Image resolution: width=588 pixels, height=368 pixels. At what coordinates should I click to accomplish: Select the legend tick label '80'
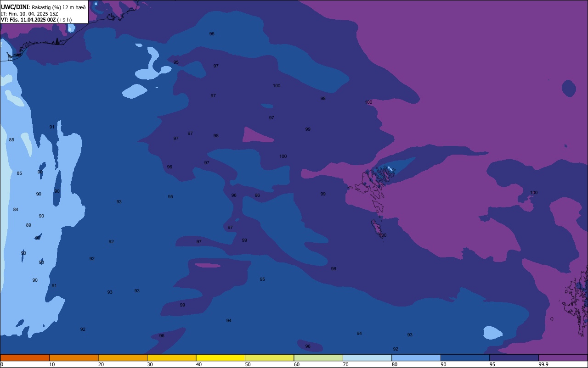394,364
